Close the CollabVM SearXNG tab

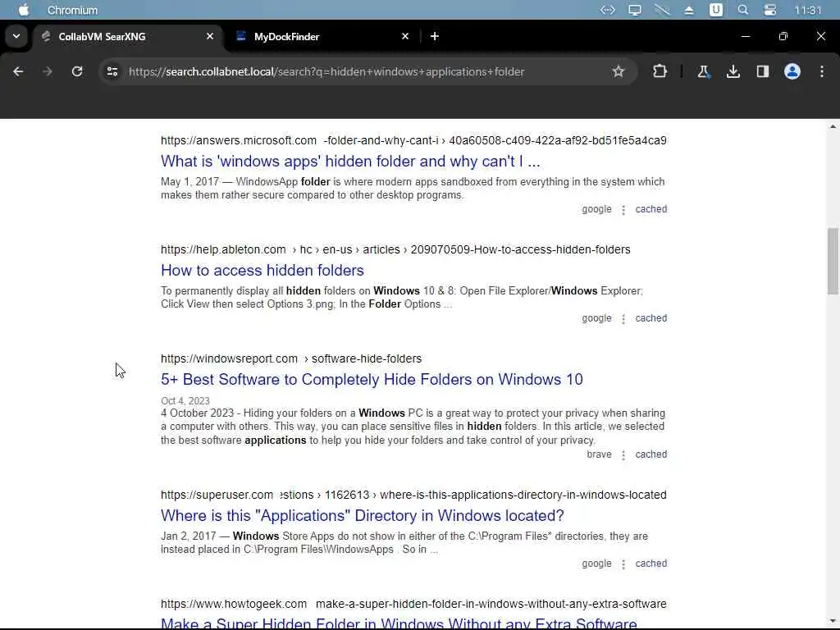[210, 36]
